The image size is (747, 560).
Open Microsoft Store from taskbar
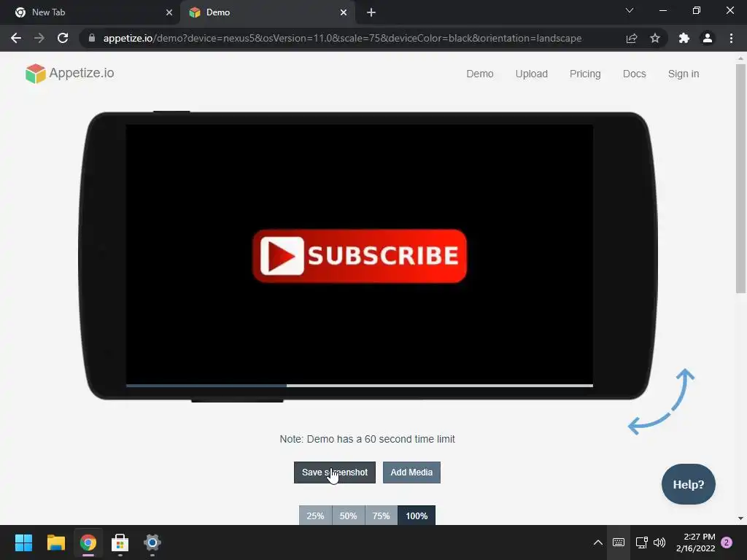pos(120,542)
